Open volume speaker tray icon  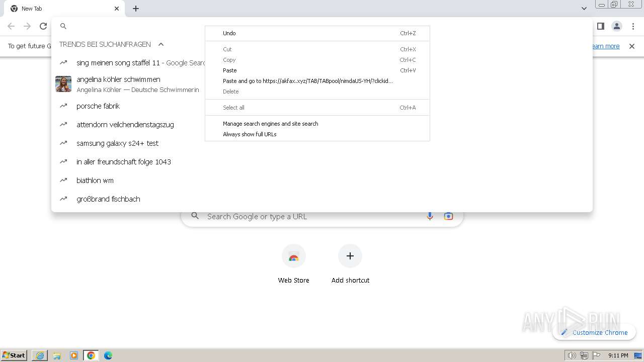coord(572,355)
